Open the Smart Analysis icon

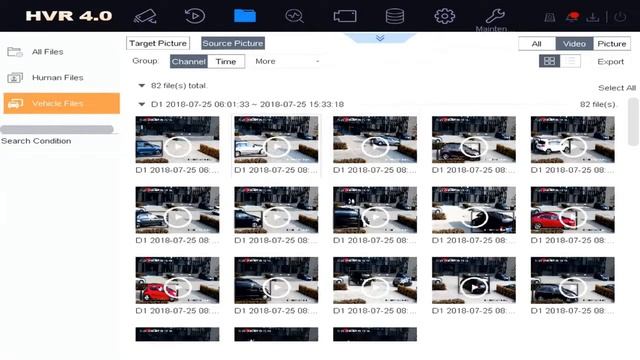[x=294, y=16]
